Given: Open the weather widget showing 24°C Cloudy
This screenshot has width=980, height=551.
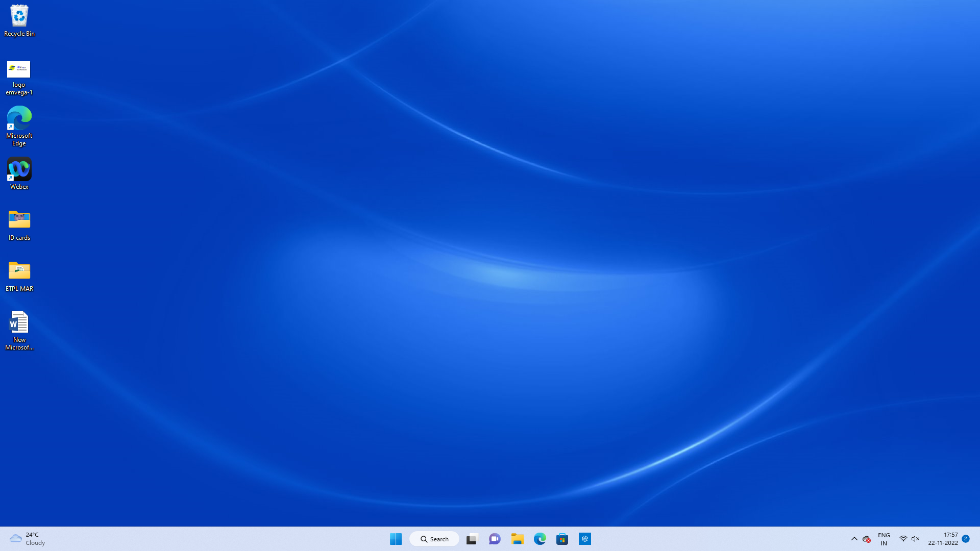Looking at the screenshot, I should point(28,539).
